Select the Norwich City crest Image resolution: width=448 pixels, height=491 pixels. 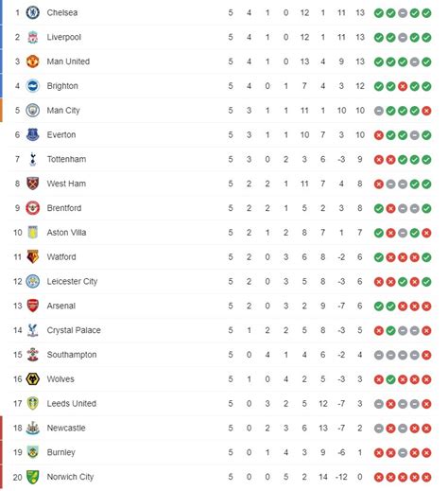point(32,477)
